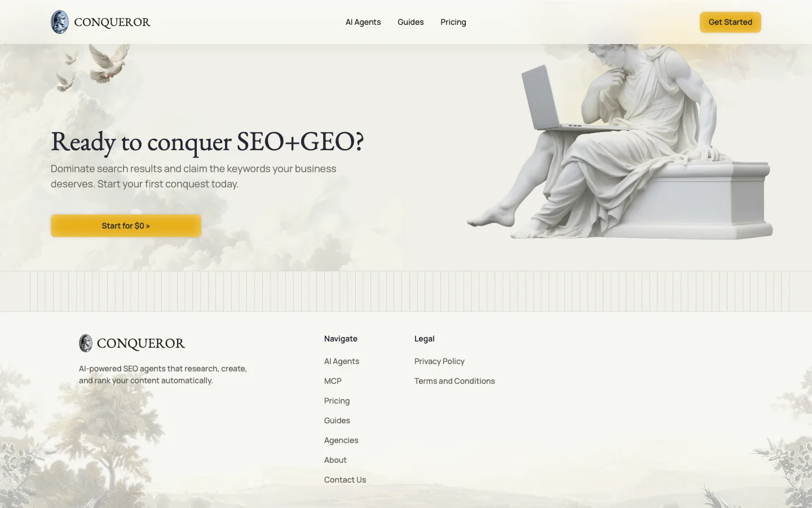This screenshot has height=508, width=812.
Task: Click the 'Ready to conquer SEO+GEO?' heading
Action: tap(208, 141)
